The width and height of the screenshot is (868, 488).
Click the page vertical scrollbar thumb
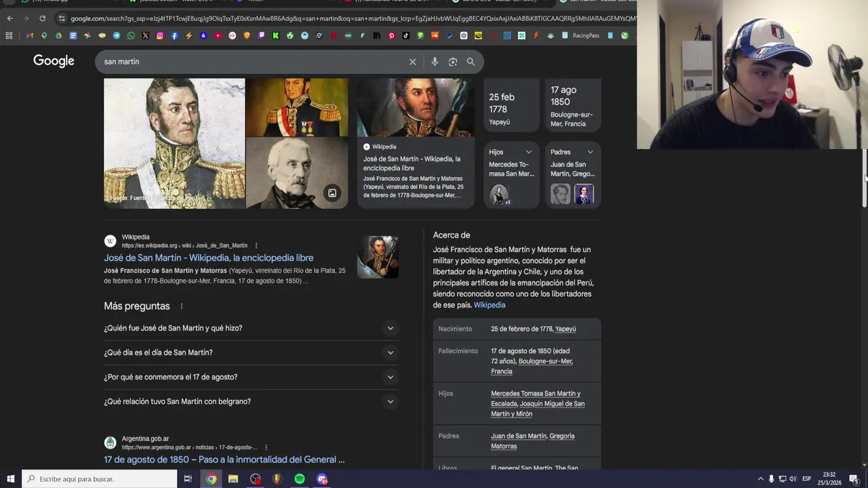pyautogui.click(x=865, y=178)
